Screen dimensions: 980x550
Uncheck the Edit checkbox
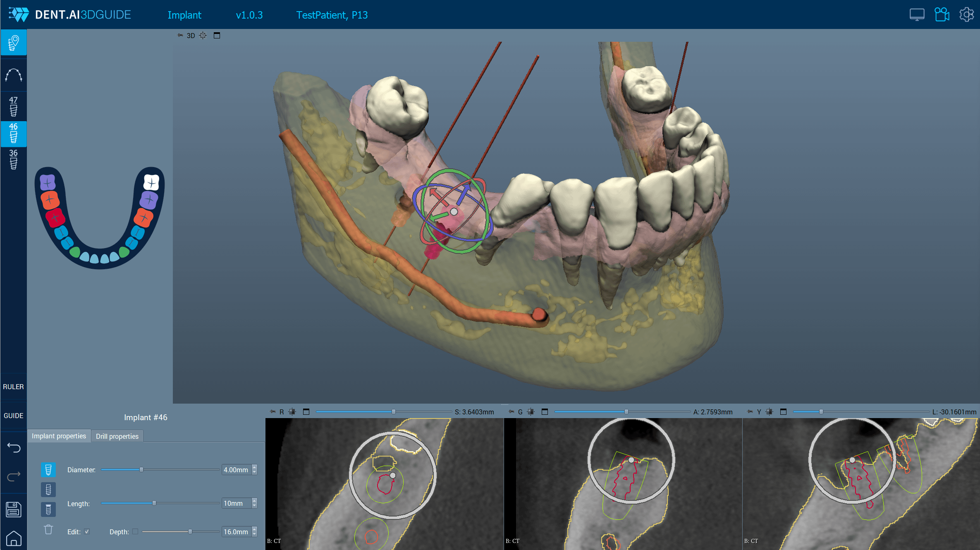tap(87, 532)
